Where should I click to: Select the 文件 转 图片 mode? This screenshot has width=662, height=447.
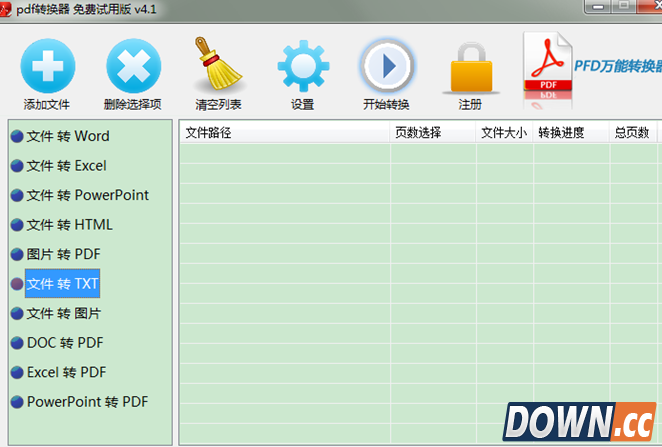(64, 313)
